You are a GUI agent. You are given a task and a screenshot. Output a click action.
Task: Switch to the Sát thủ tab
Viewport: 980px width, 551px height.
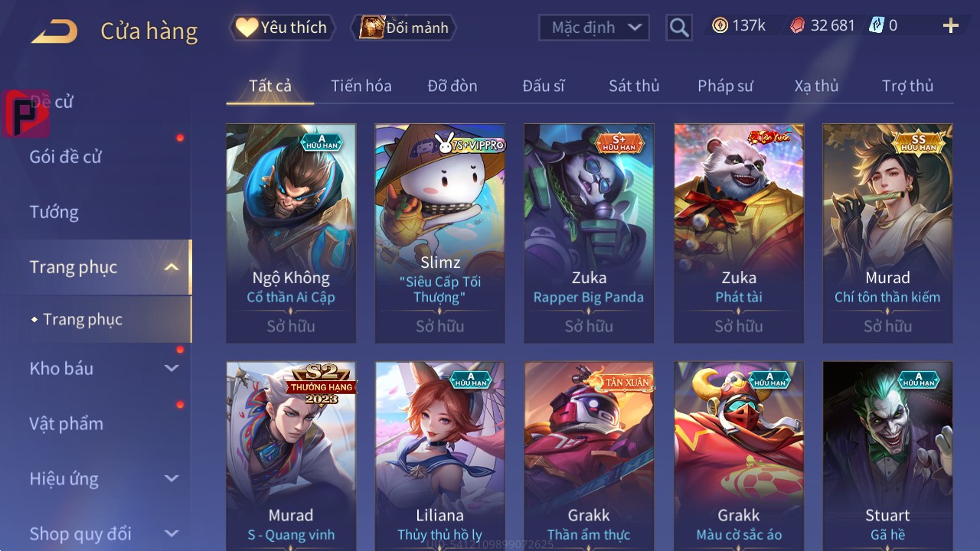pyautogui.click(x=634, y=86)
